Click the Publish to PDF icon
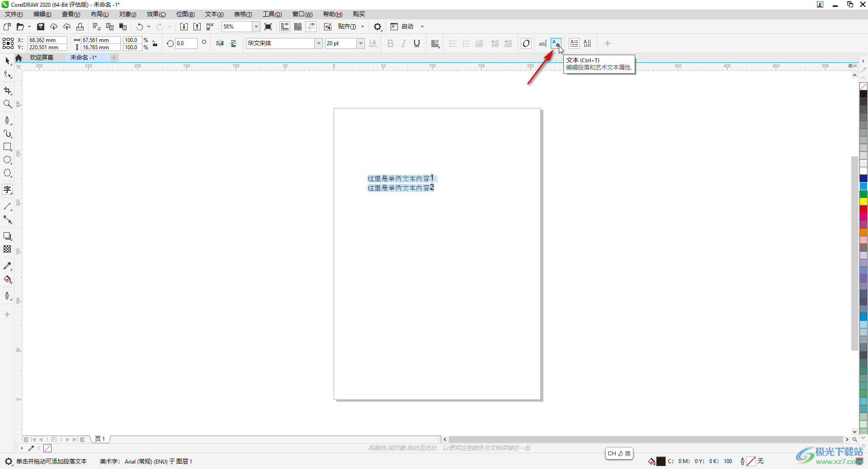This screenshot has width=868, height=469. click(x=210, y=27)
